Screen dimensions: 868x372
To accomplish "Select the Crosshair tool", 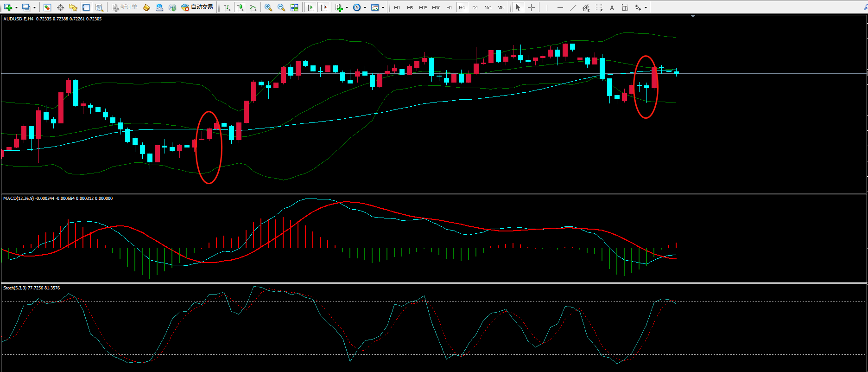I will (531, 7).
